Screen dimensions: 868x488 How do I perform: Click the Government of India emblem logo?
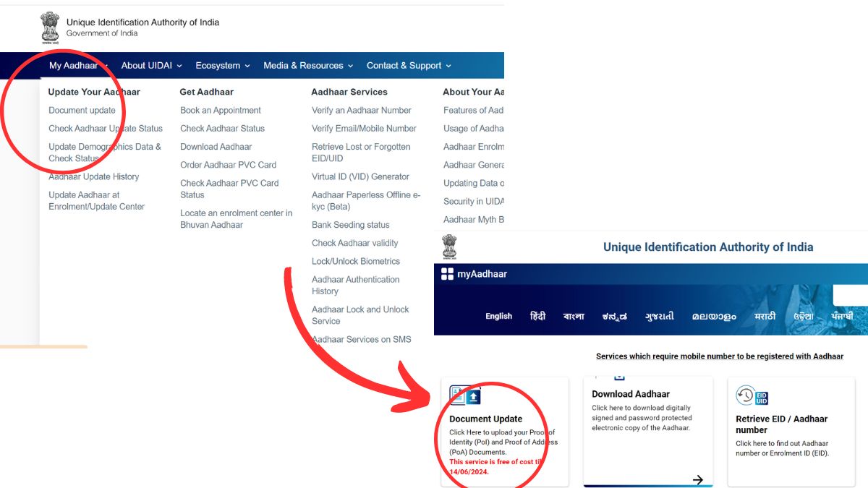click(x=49, y=27)
